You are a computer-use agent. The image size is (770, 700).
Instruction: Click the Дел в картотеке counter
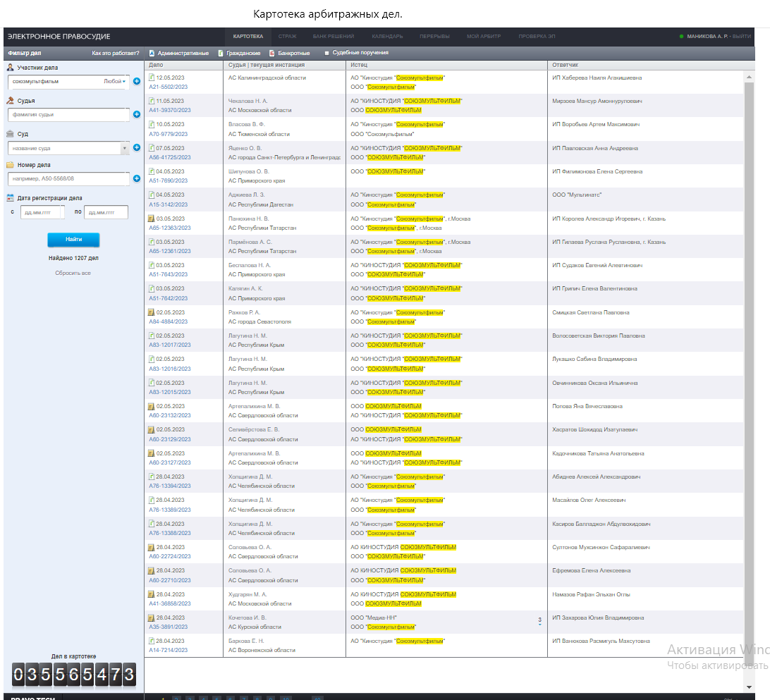point(73,674)
